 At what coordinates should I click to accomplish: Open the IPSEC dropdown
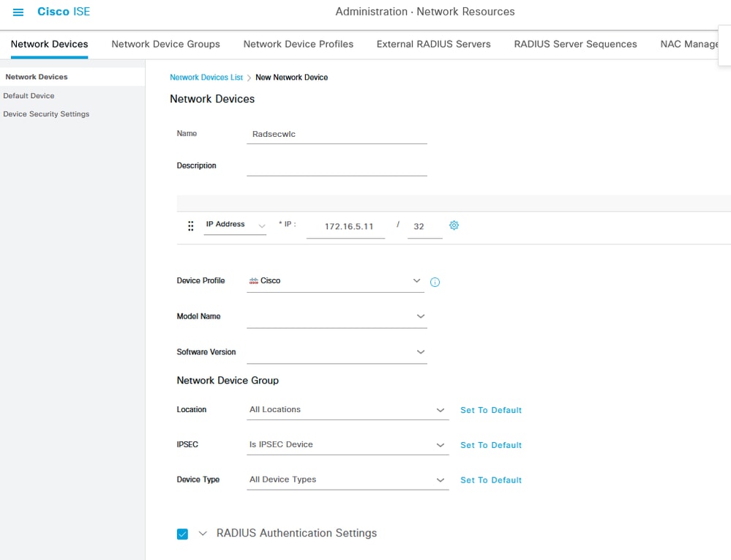348,445
